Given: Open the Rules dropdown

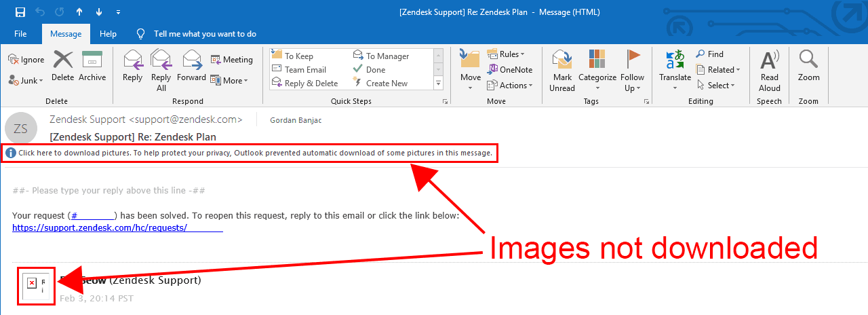Looking at the screenshot, I should pos(506,54).
